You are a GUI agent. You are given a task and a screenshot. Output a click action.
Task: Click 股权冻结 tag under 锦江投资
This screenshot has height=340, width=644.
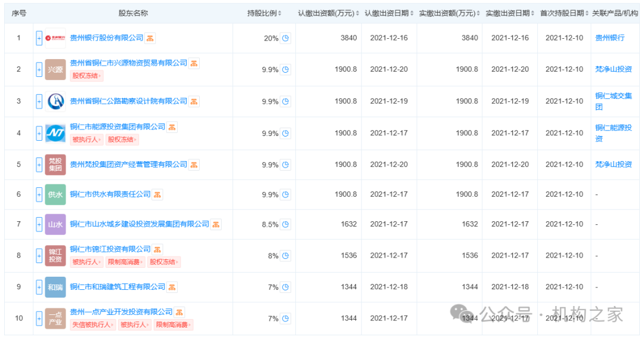pos(164,262)
